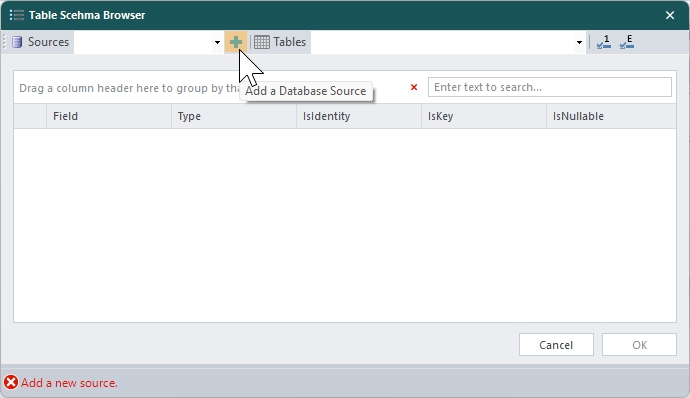Click the Tables label in toolbar
The width and height of the screenshot is (690, 398).
(x=290, y=42)
